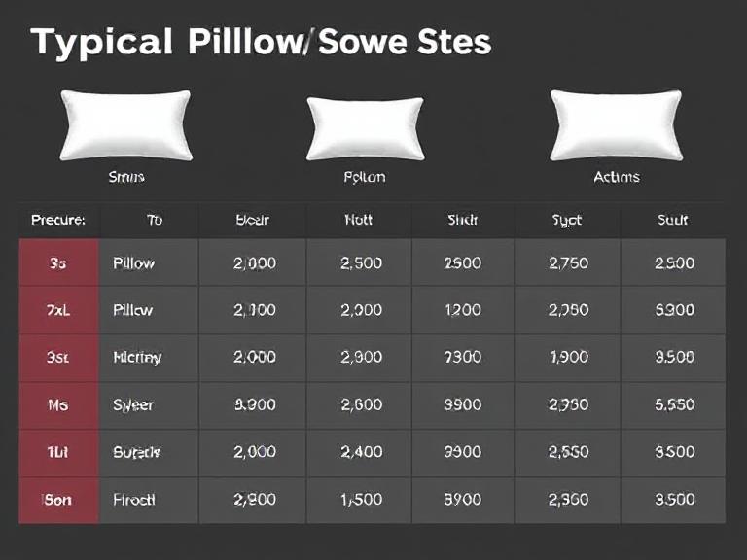Click the right pillow image above Actims
The height and width of the screenshot is (560, 747).
(x=616, y=125)
